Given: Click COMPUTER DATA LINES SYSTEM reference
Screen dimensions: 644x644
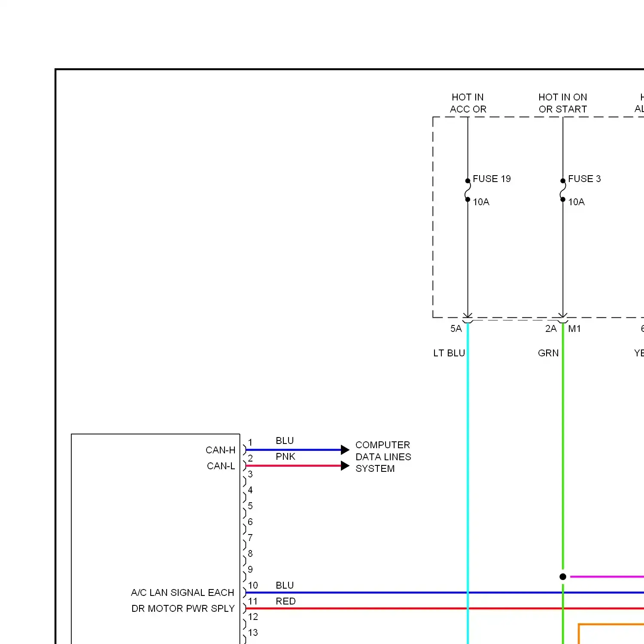Looking at the screenshot, I should click(x=383, y=456).
